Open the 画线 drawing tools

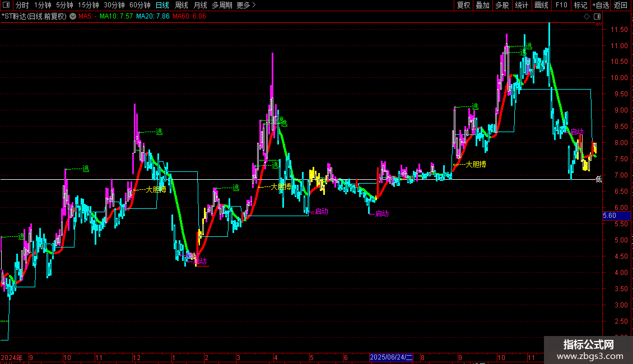tap(541, 5)
